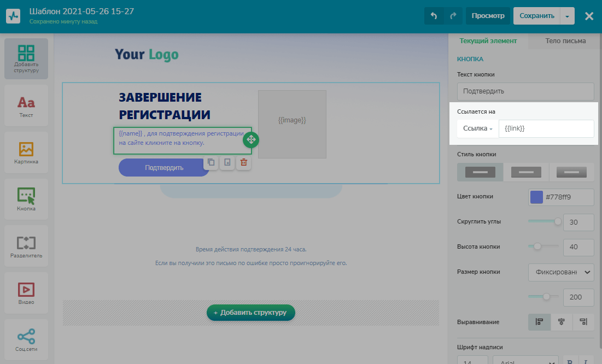The width and height of the screenshot is (602, 364).
Task: Choose the first flat button style
Action: point(480,172)
